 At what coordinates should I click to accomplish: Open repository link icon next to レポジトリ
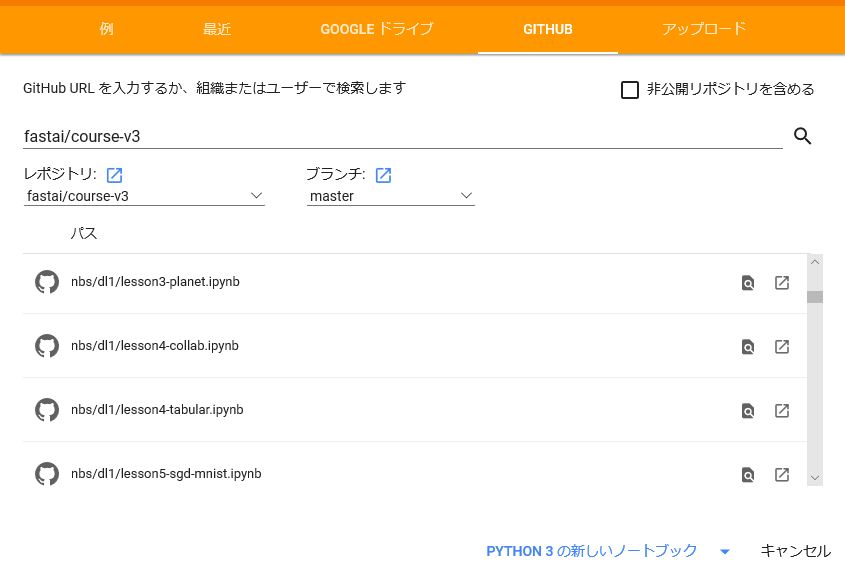114,175
